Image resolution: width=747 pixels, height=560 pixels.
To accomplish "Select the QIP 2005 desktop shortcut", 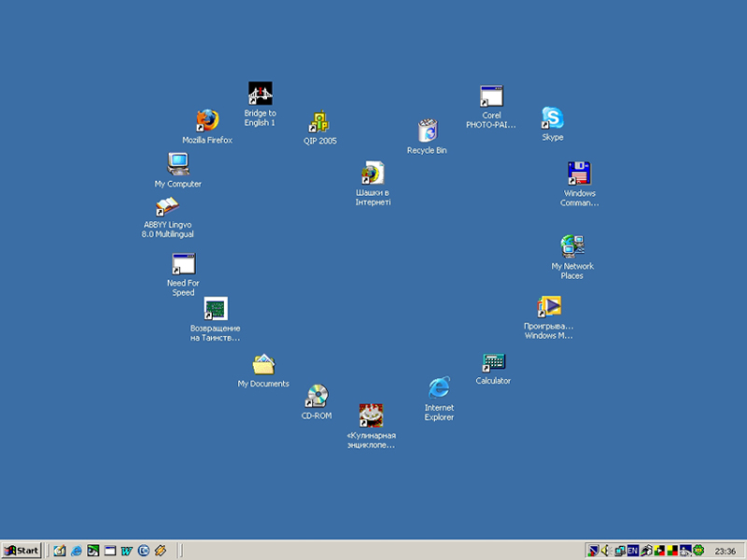I will (319, 128).
